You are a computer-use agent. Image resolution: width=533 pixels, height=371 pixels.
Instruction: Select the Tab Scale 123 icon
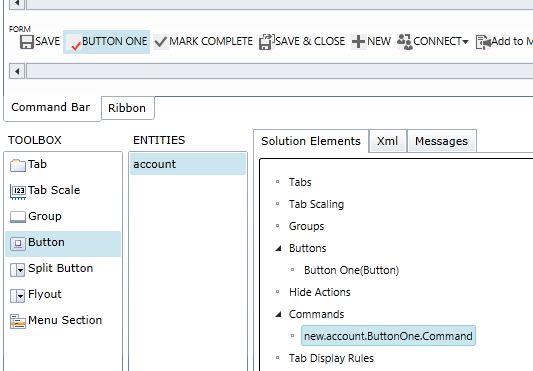pos(18,192)
